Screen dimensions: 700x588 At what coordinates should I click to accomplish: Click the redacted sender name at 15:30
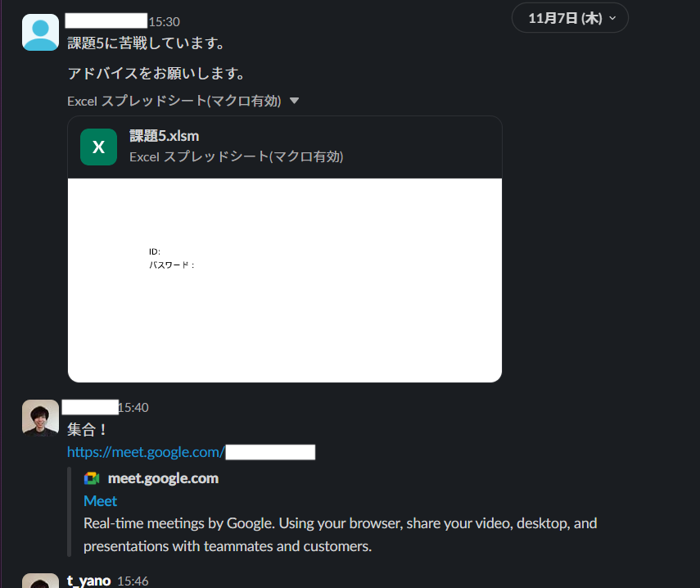pos(106,21)
